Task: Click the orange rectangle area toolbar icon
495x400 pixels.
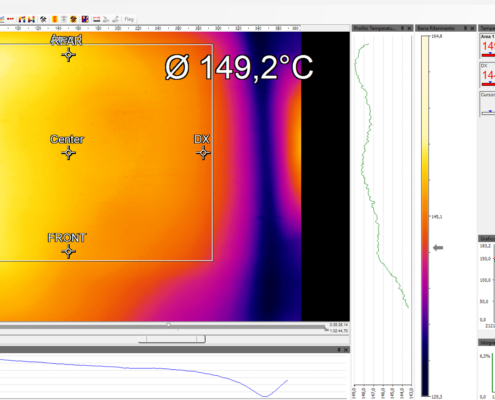Action: tap(55, 19)
